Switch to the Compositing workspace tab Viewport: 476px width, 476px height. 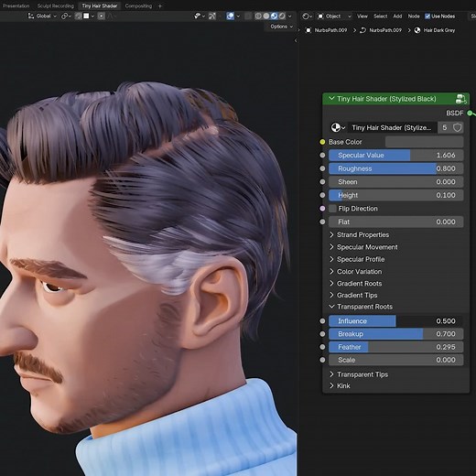(x=138, y=5)
